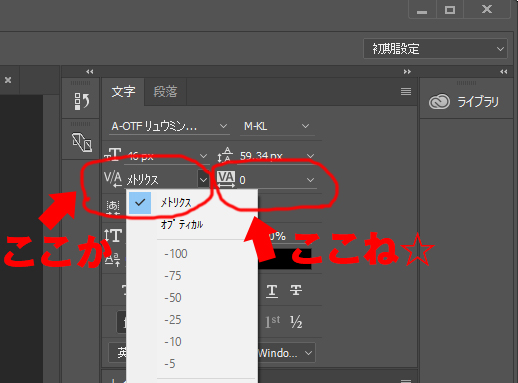This screenshot has height=383, width=518.
Task: Maximize the application window
Action: [450, 9]
